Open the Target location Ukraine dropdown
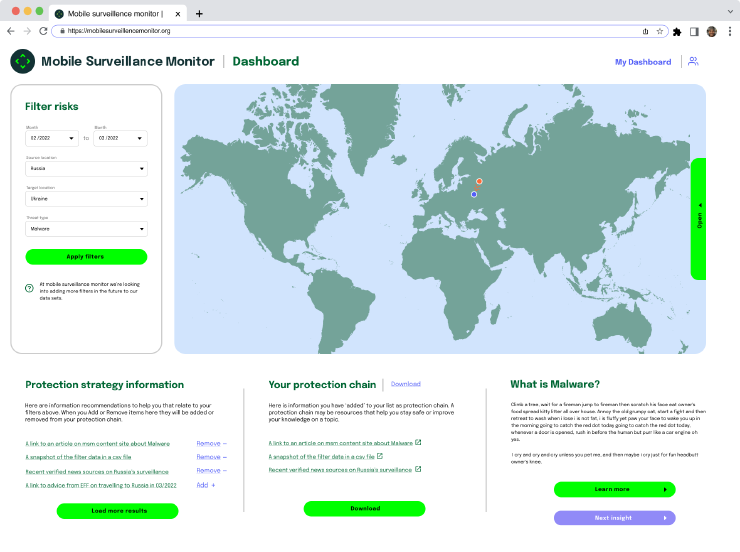 pyautogui.click(x=86, y=199)
